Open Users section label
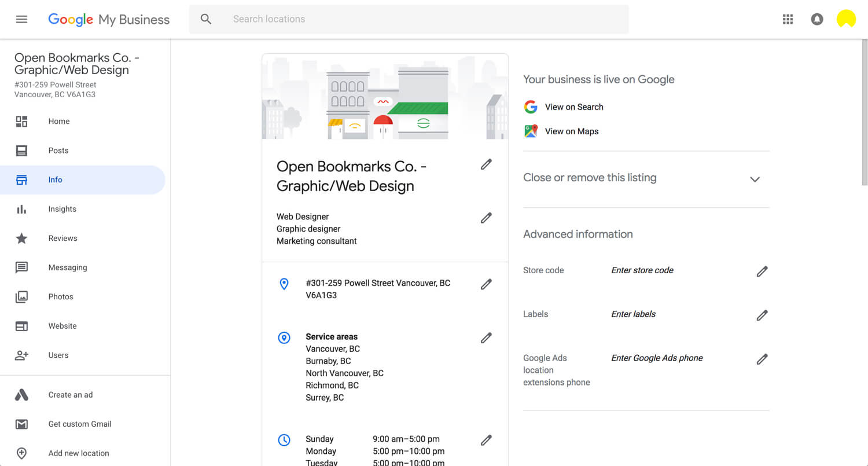Screen dimensions: 868x466 58,355
